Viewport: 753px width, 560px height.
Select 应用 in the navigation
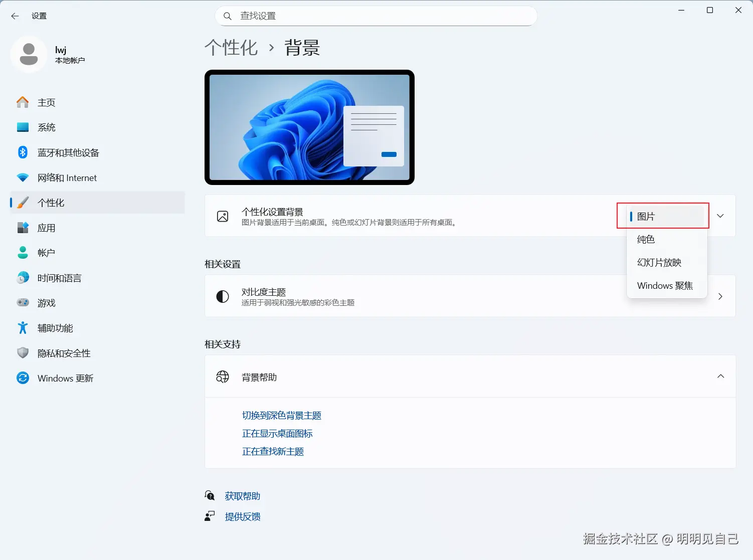(x=98, y=228)
